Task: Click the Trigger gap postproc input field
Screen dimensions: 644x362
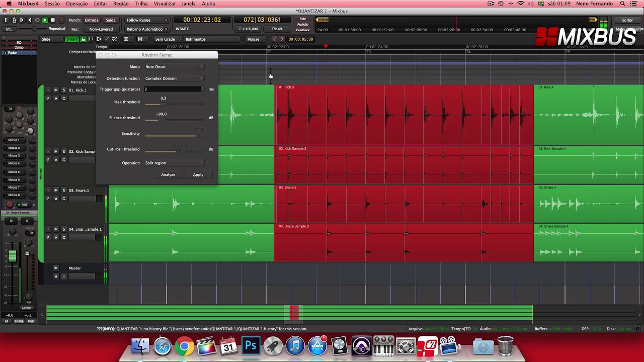Action: tap(174, 89)
